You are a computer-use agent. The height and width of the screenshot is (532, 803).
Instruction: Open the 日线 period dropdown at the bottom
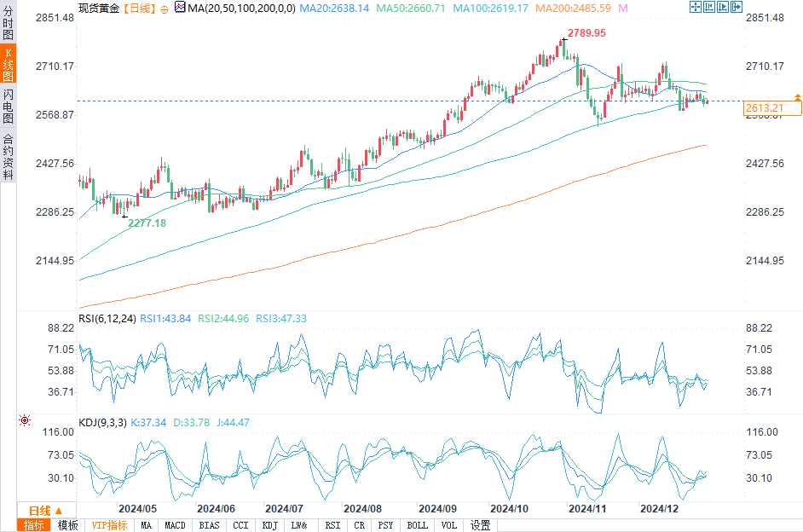pyautogui.click(x=47, y=511)
